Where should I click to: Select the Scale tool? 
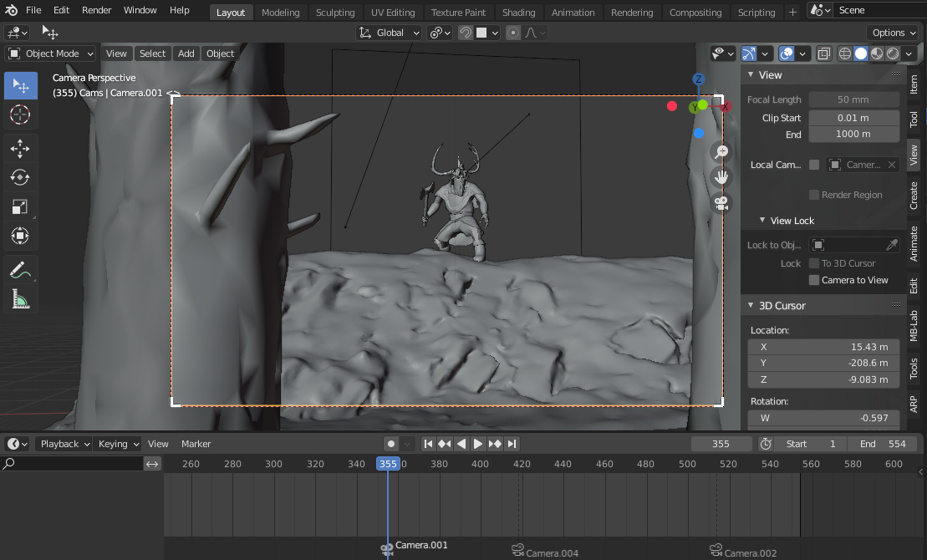(x=20, y=206)
